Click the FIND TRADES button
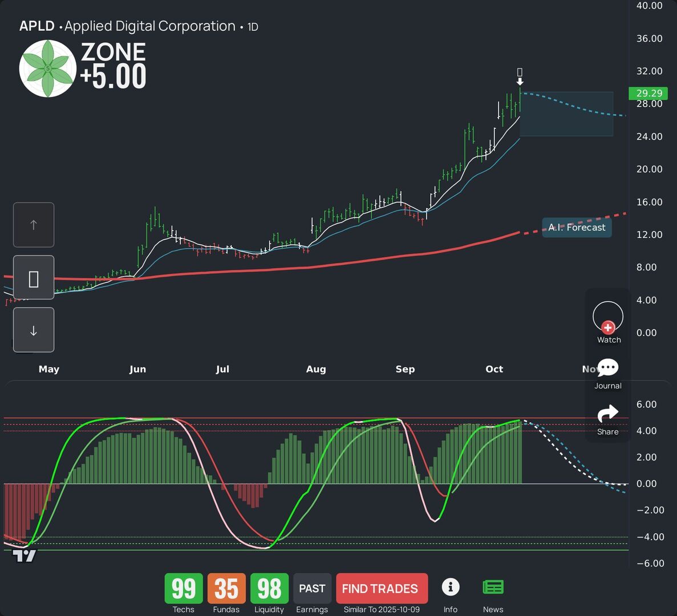677x616 pixels. coord(382,589)
